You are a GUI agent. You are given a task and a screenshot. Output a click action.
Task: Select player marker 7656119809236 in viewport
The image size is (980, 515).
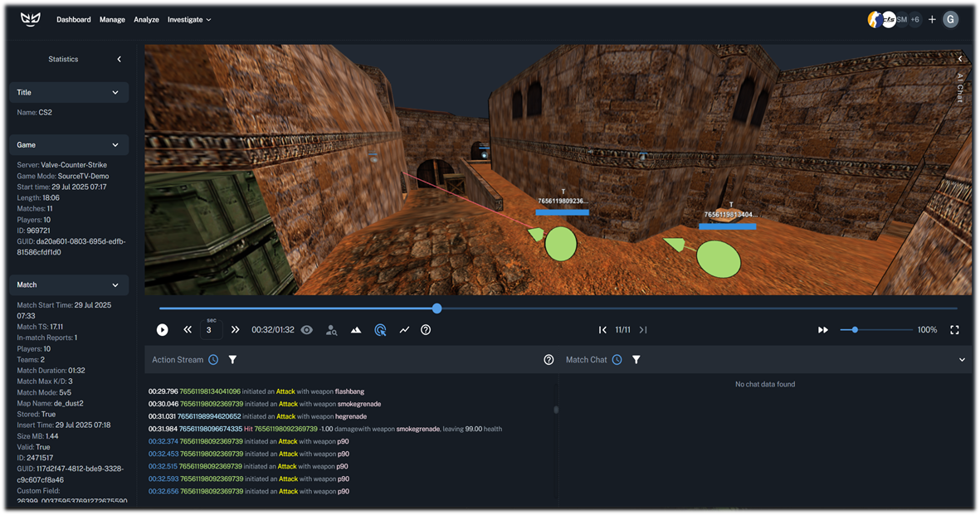point(561,244)
